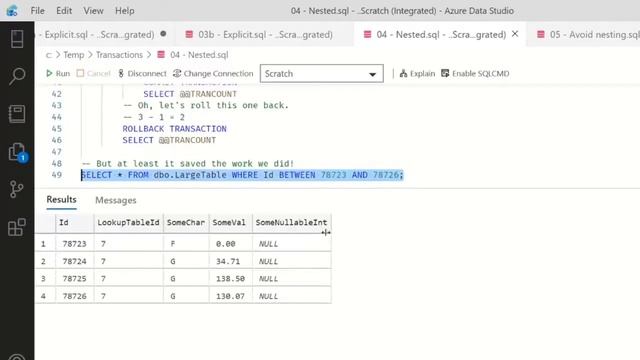Click the 04 - Nested.sql breadcrumb
This screenshot has width=640, height=360.
193,55
